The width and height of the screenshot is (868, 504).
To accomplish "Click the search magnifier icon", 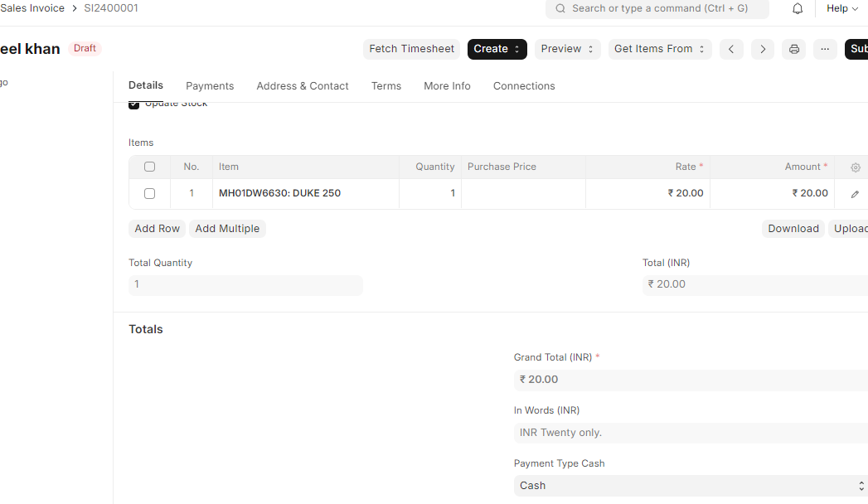I will (x=560, y=8).
